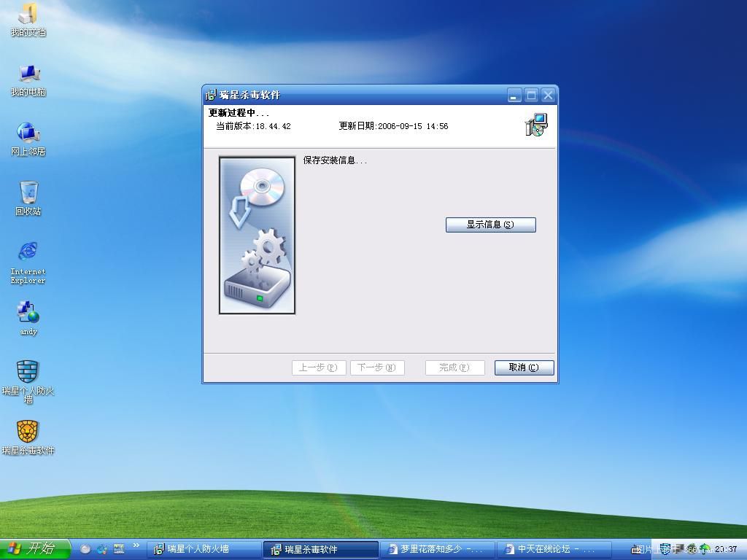Switch to 瑞星个人防火墙 taskbar window
This screenshot has width=747, height=560.
tap(204, 549)
